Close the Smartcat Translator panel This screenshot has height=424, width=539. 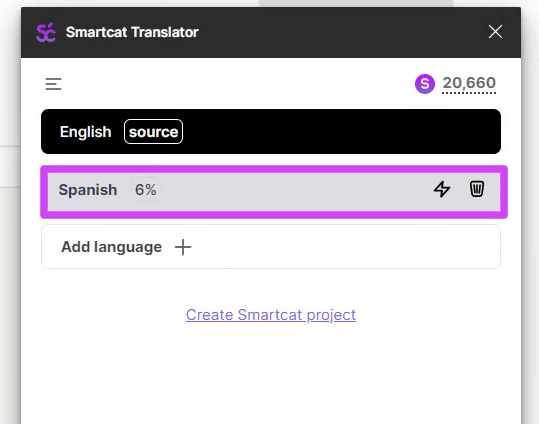495,32
